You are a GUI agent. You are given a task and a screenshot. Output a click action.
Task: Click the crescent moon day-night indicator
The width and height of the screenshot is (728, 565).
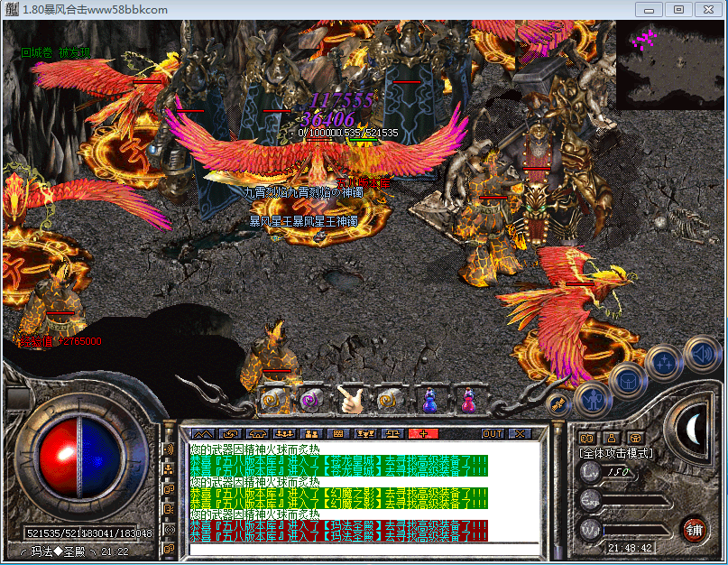[694, 430]
